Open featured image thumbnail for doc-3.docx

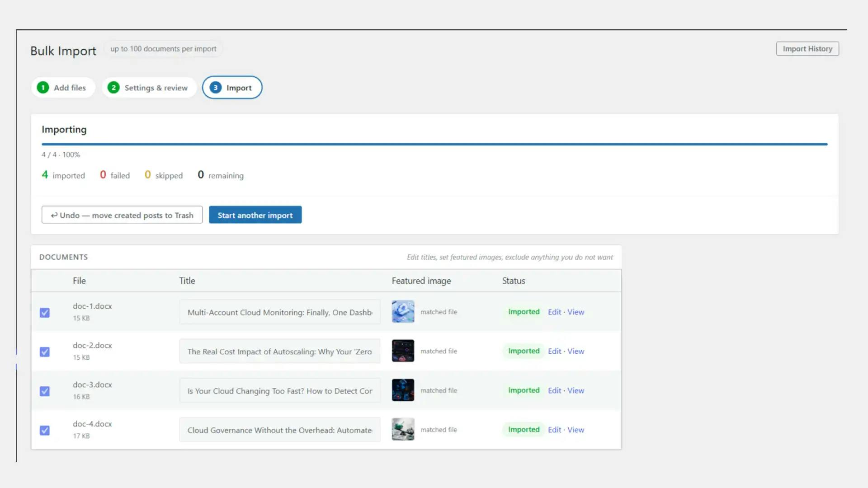coord(403,390)
